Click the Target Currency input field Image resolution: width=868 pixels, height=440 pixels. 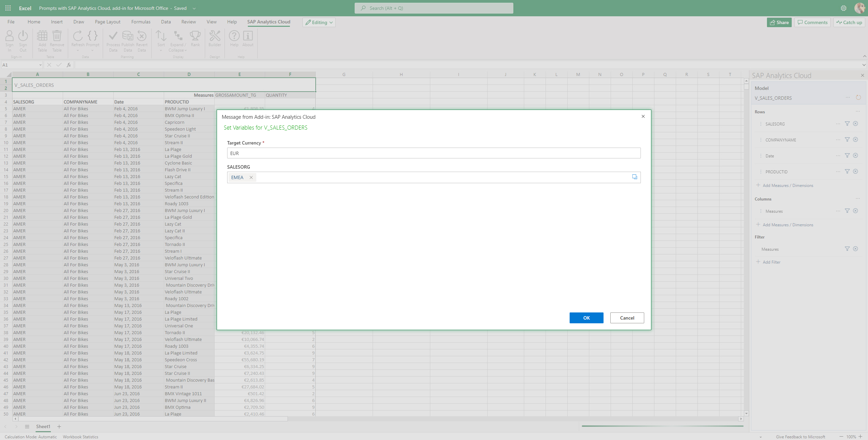pos(434,153)
